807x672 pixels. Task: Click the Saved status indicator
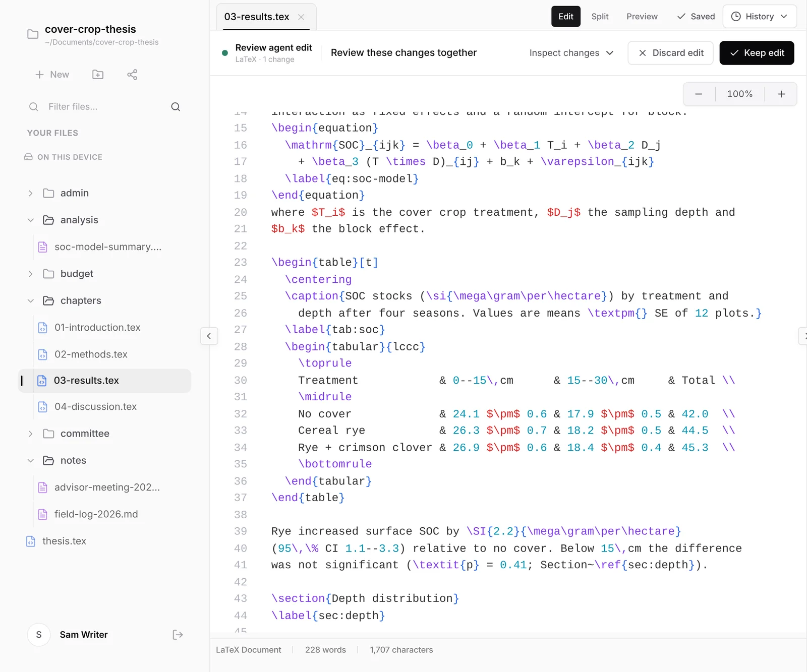[696, 17]
